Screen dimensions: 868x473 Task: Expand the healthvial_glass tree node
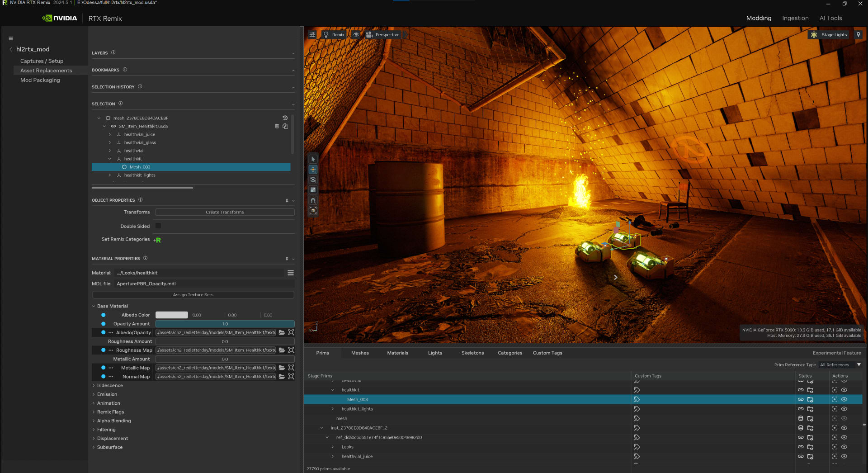coord(110,142)
